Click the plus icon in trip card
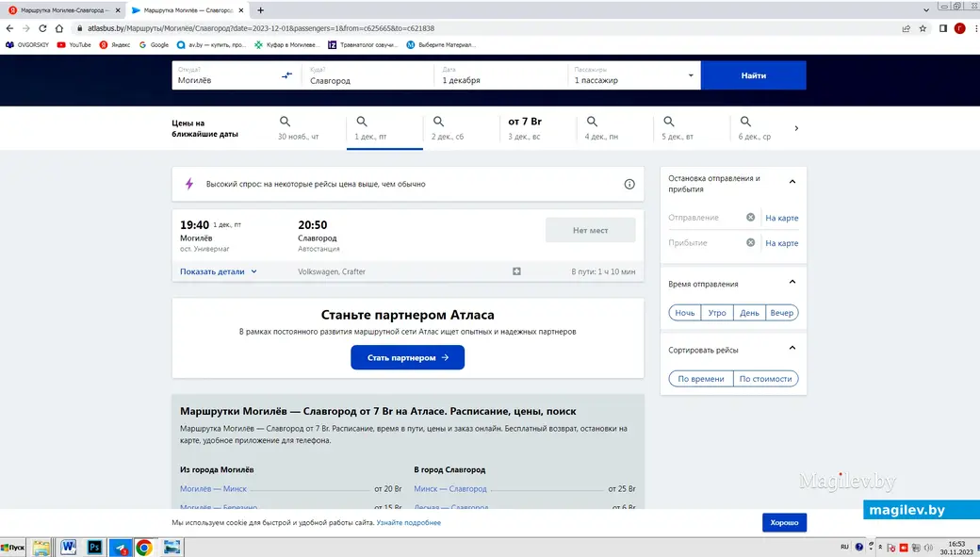980x557 pixels. pos(516,271)
